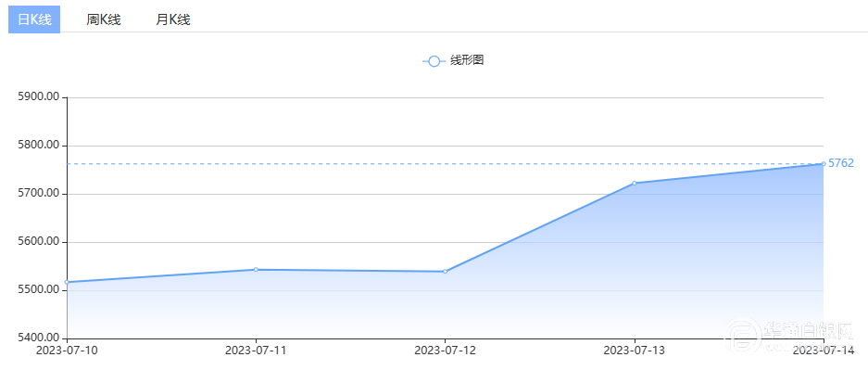868x370 pixels.
Task: Select the data point for 2023-07-13
Action: (x=635, y=183)
